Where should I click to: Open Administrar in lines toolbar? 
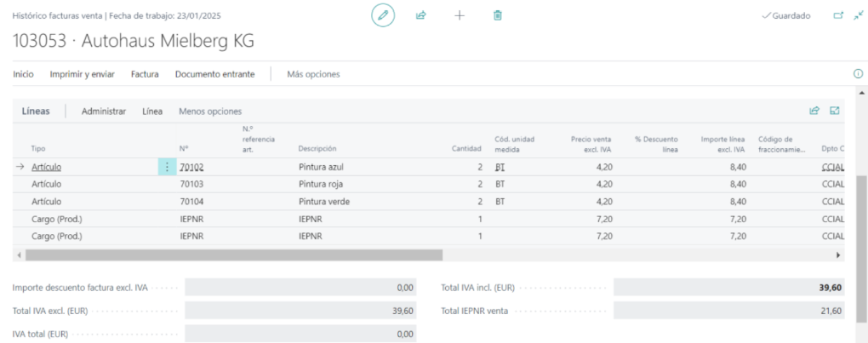[104, 111]
